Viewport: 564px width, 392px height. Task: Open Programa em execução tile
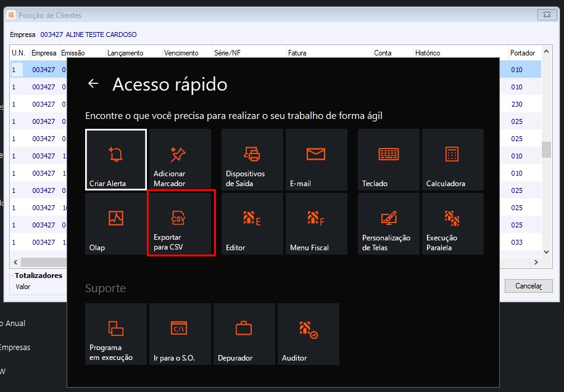click(116, 334)
